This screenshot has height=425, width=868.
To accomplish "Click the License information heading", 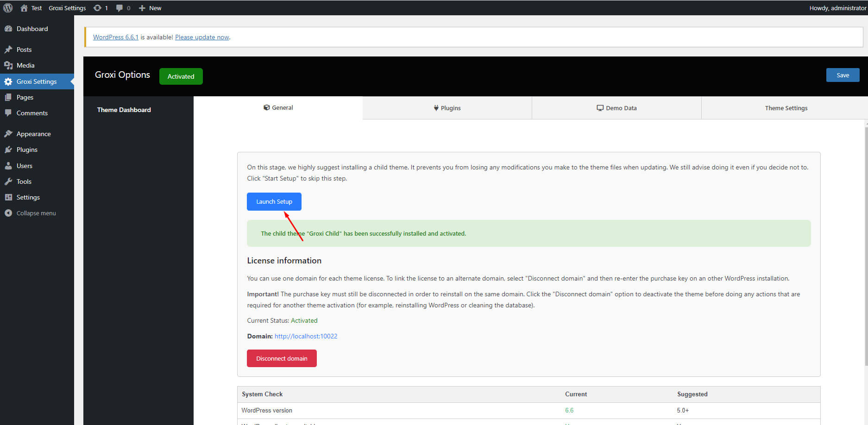I will point(284,261).
